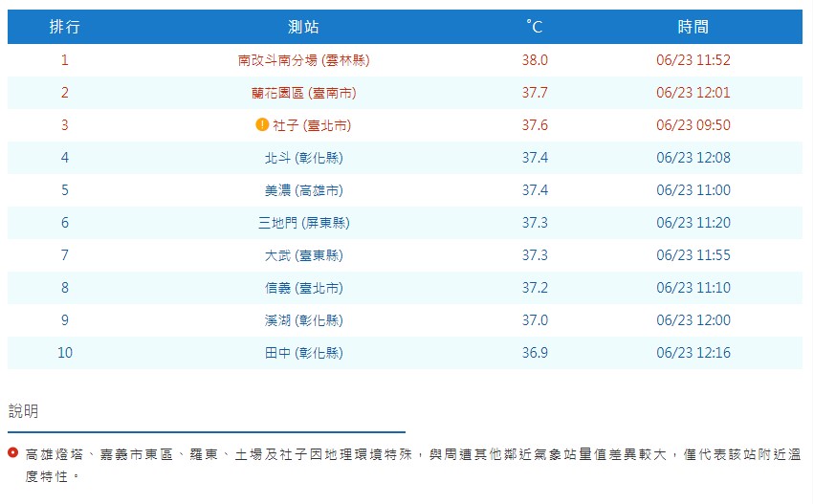Click time 06/23 12:16
Image resolution: width=814 pixels, height=504 pixels.
(x=693, y=353)
